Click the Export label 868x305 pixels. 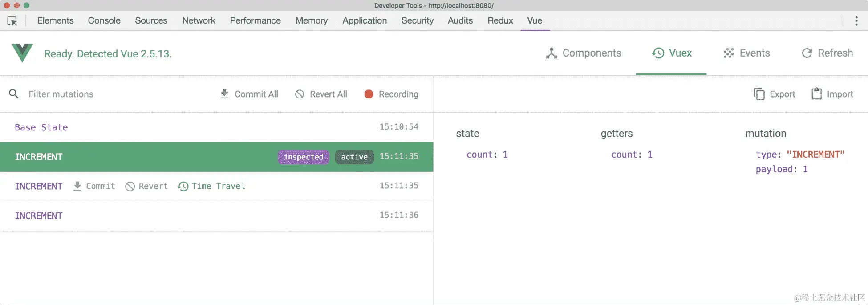pos(782,94)
